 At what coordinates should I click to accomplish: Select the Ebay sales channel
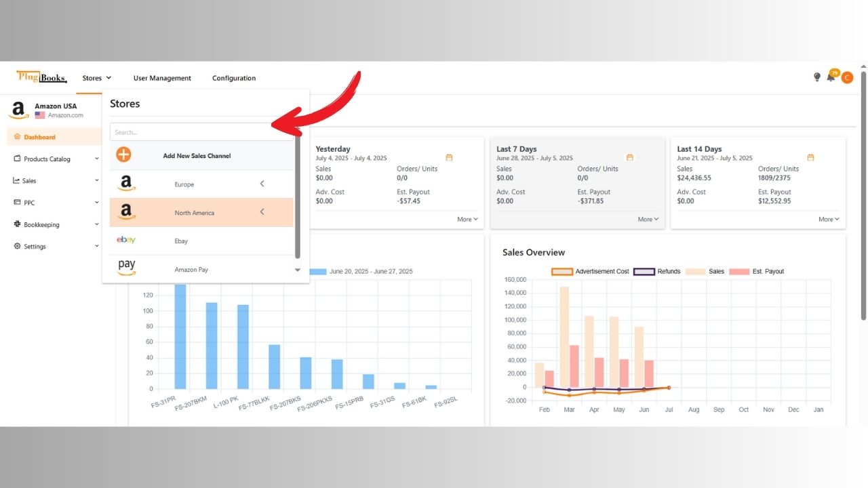(181, 241)
